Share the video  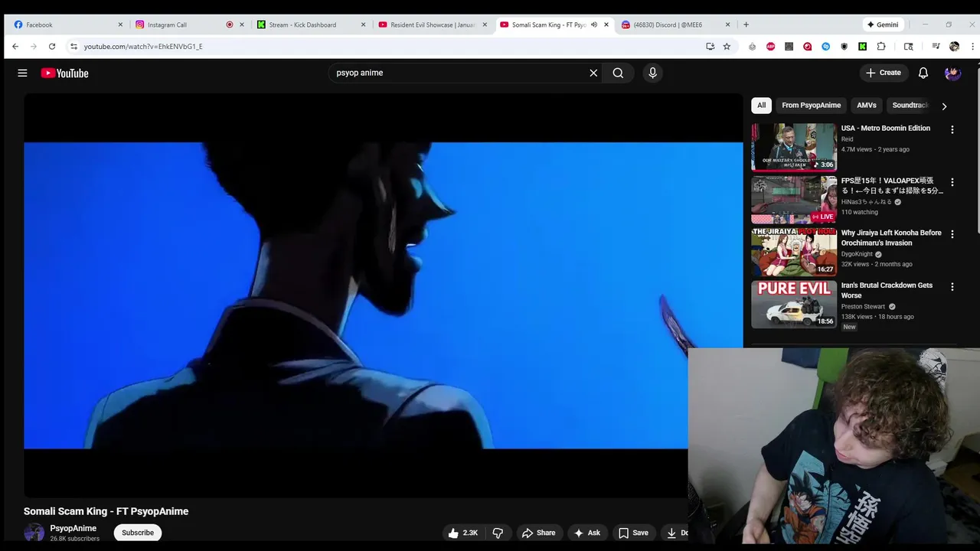click(x=538, y=533)
